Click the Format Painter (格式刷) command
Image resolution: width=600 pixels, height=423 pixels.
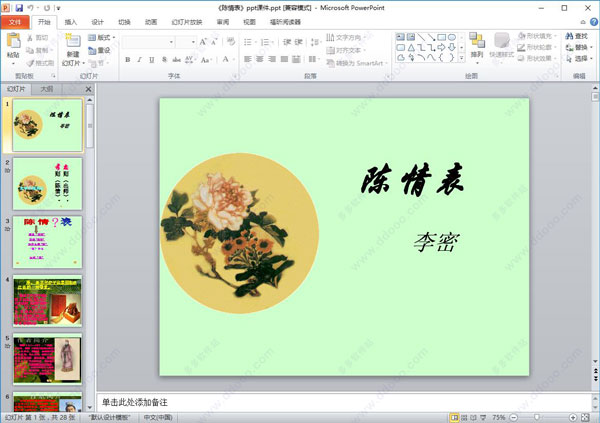[x=40, y=63]
